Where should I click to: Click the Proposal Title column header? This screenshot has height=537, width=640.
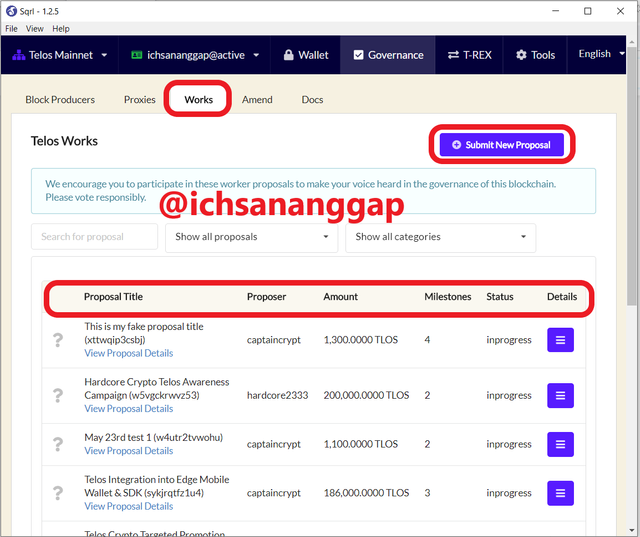pyautogui.click(x=113, y=297)
